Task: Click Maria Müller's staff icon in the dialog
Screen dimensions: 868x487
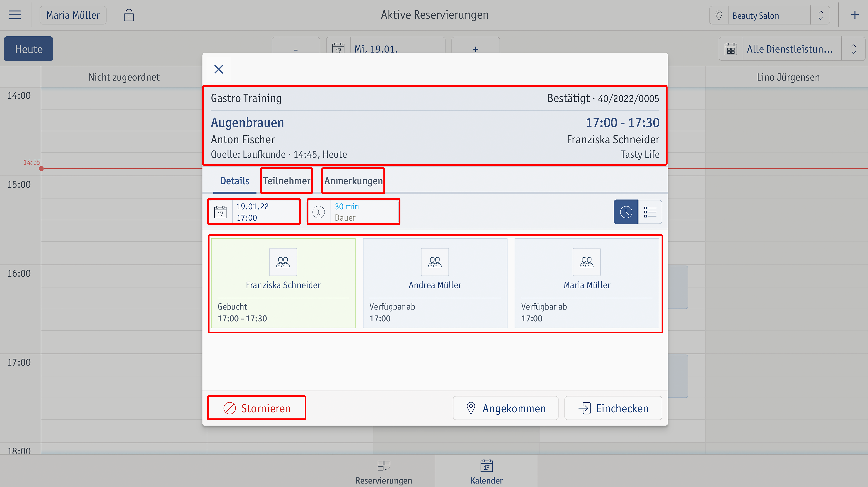Action: [x=587, y=262]
